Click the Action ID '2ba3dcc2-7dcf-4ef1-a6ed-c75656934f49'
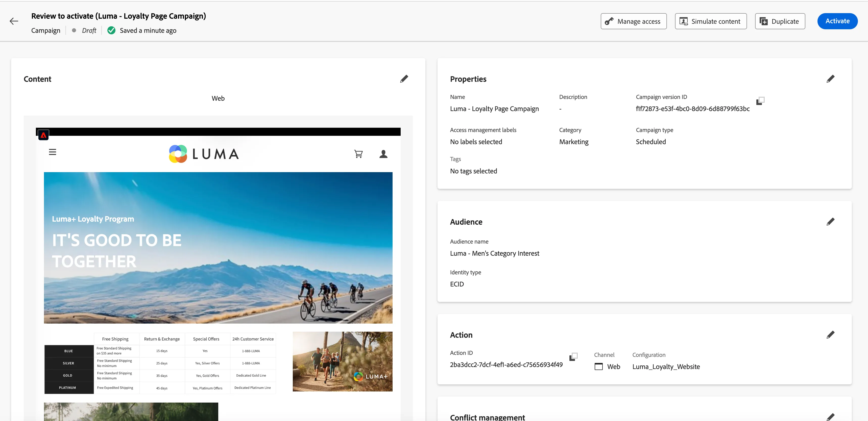 click(x=507, y=365)
